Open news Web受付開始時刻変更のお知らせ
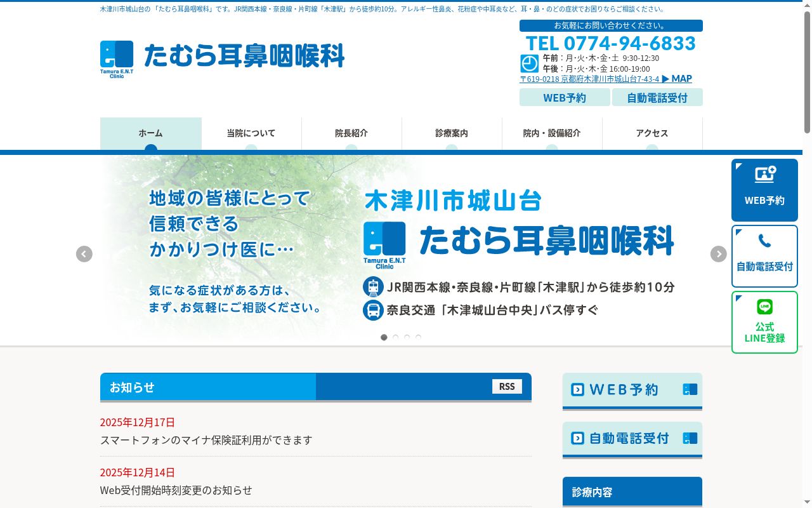 (176, 490)
